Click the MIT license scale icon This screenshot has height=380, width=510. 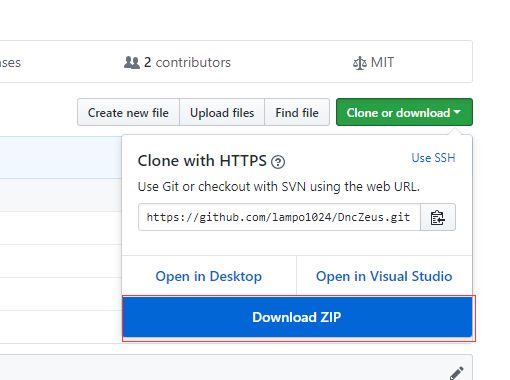[360, 63]
